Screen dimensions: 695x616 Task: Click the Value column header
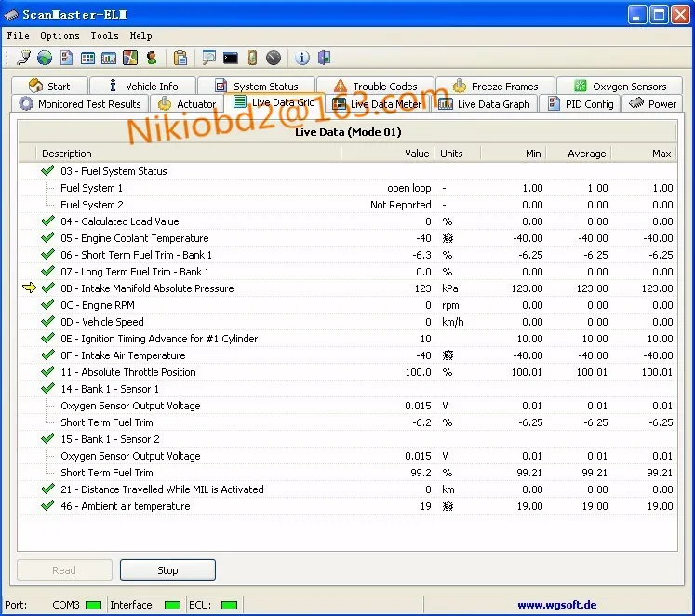pyautogui.click(x=388, y=154)
